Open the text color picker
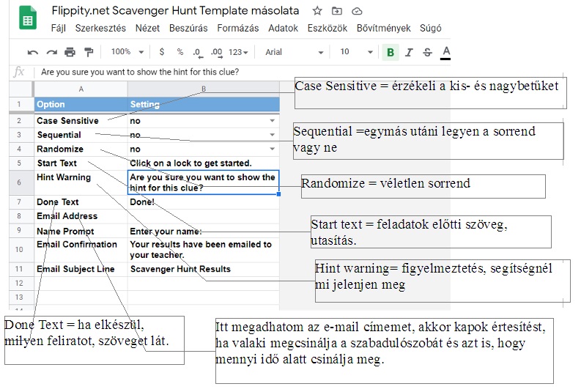Screen dimensions: 581x392 [x=445, y=52]
